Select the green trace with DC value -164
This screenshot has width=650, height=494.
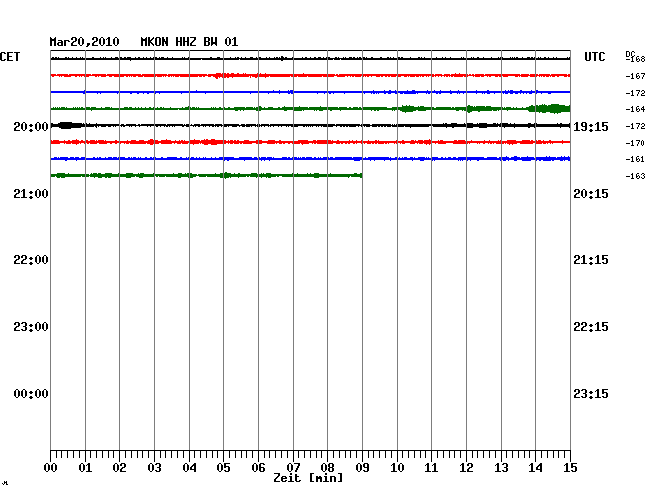click(x=310, y=109)
